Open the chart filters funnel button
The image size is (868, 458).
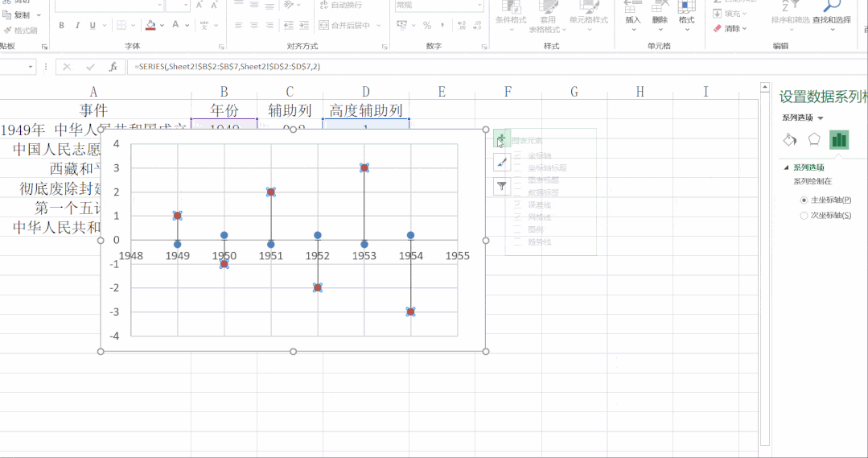[501, 187]
